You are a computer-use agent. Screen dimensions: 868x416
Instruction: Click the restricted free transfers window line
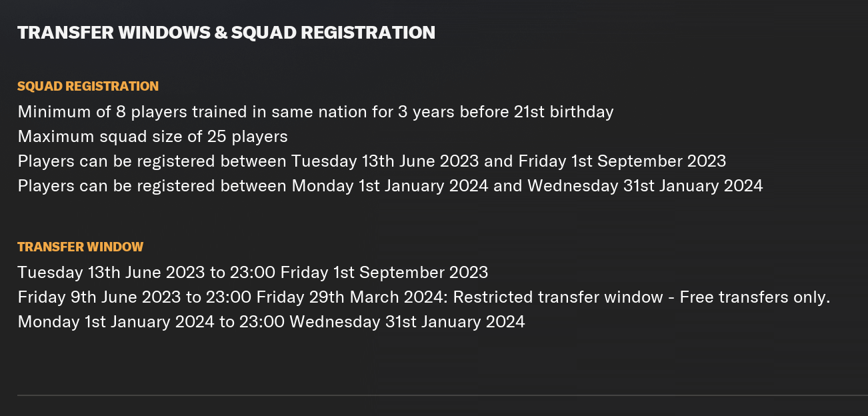click(424, 297)
